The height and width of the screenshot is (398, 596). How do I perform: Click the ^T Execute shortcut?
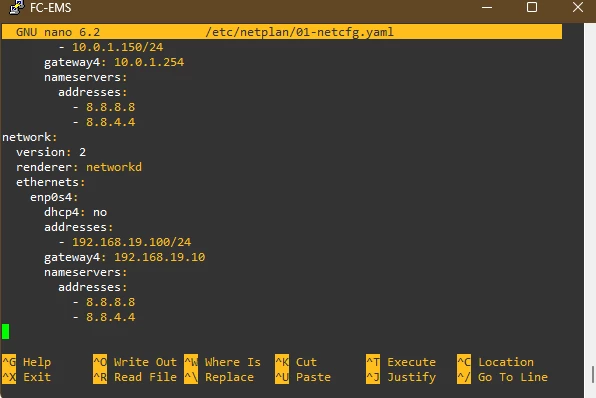coord(401,362)
